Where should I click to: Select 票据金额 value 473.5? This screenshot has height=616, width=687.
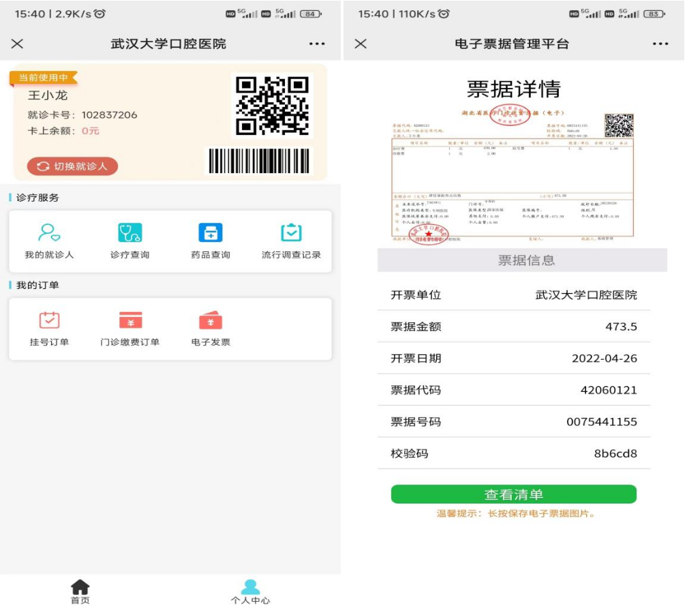tap(621, 326)
